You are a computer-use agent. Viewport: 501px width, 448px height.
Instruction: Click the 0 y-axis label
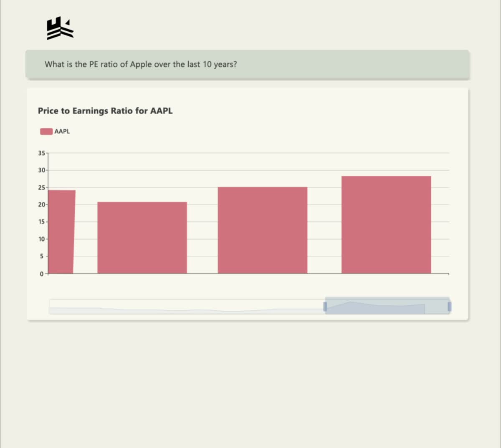pos(42,274)
